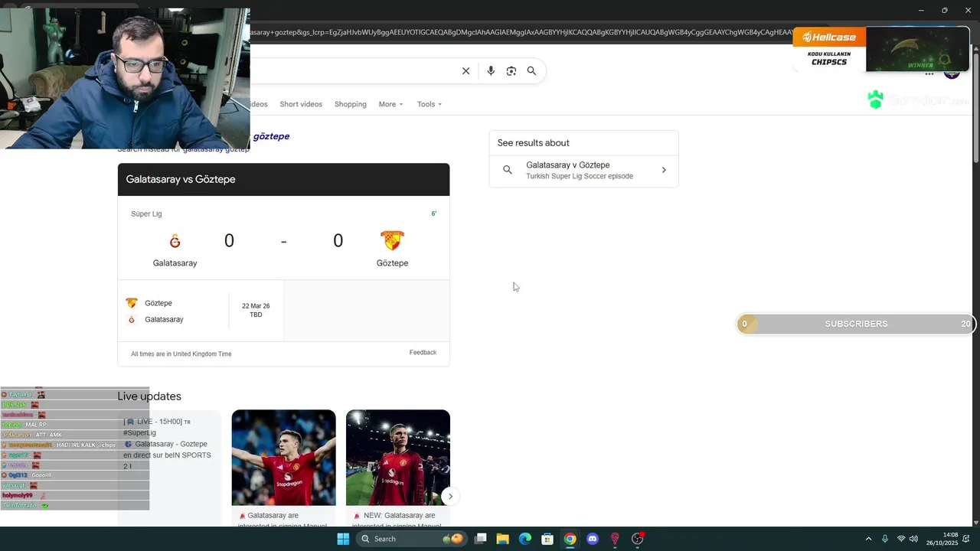Open the 'galatasaray göztep' original search link
The width and height of the screenshot is (980, 551).
[216, 149]
